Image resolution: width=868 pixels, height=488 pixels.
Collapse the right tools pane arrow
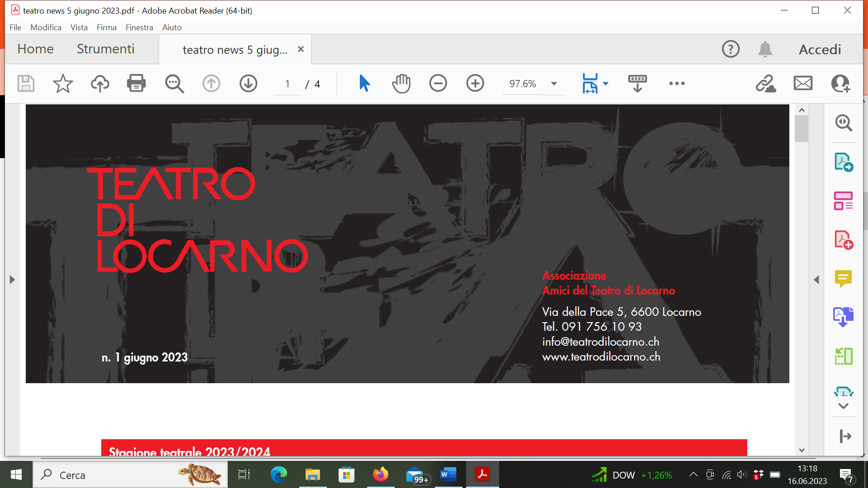click(816, 280)
